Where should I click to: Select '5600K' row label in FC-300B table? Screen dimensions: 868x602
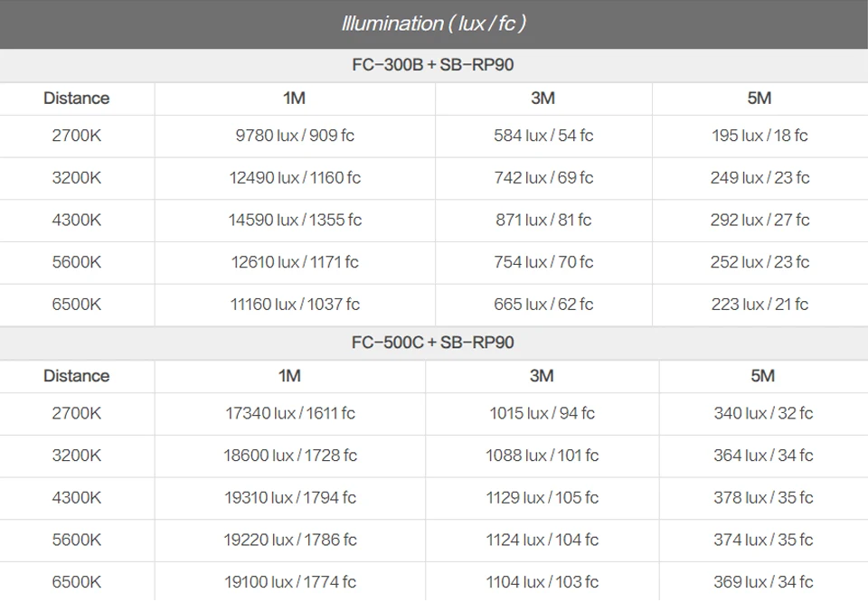pyautogui.click(x=76, y=262)
